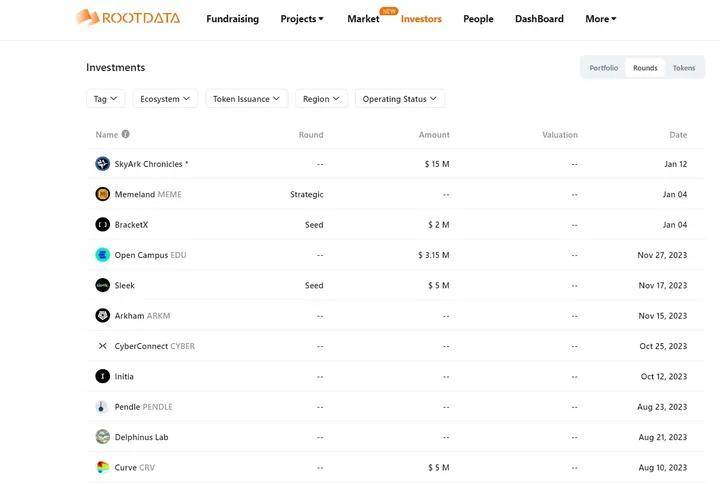Expand the More navigation menu
The image size is (720, 484).
coord(601,19)
